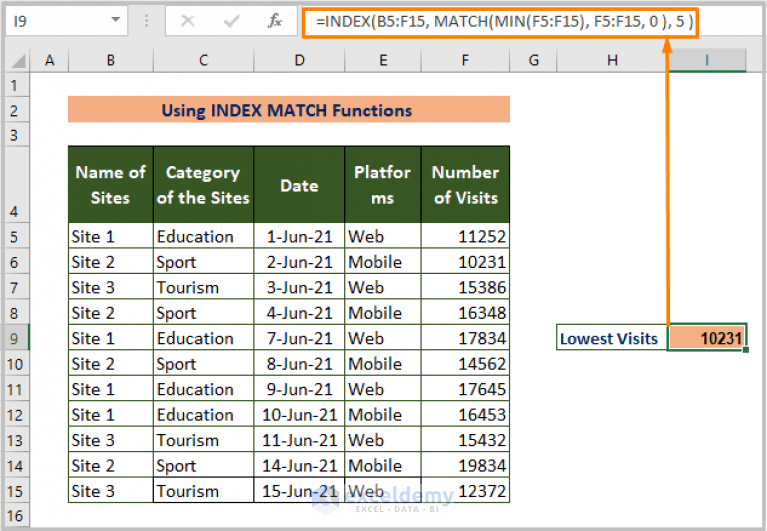This screenshot has width=767, height=531.
Task: Select column H header
Action: click(612, 61)
